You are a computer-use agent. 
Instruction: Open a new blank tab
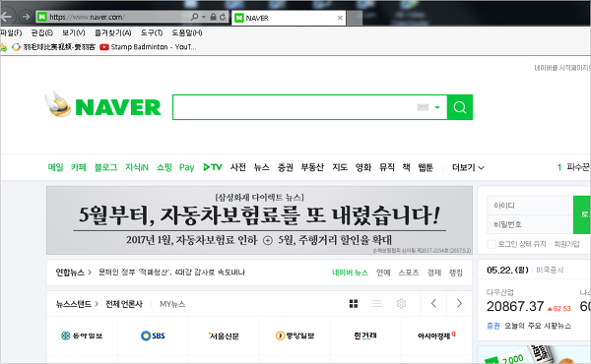pyautogui.click(x=355, y=18)
